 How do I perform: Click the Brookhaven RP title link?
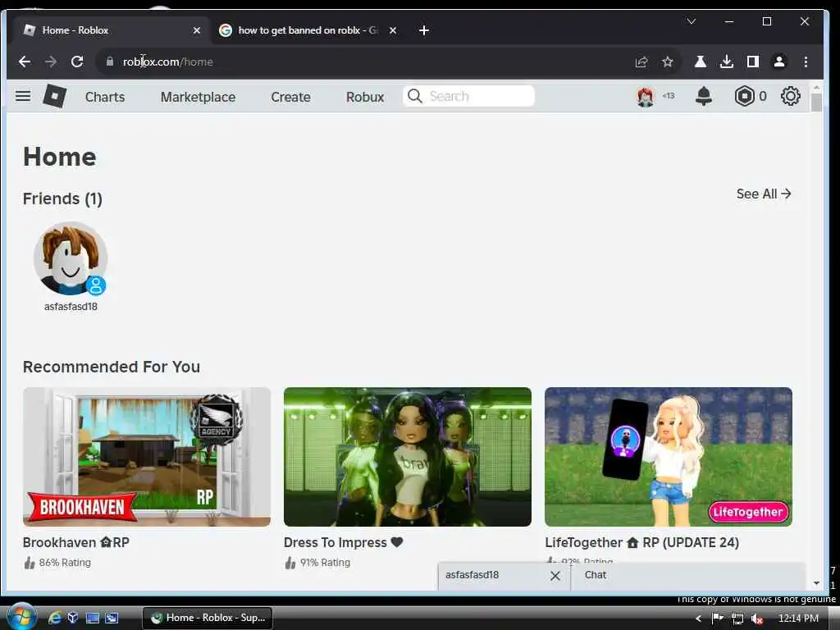click(x=76, y=543)
